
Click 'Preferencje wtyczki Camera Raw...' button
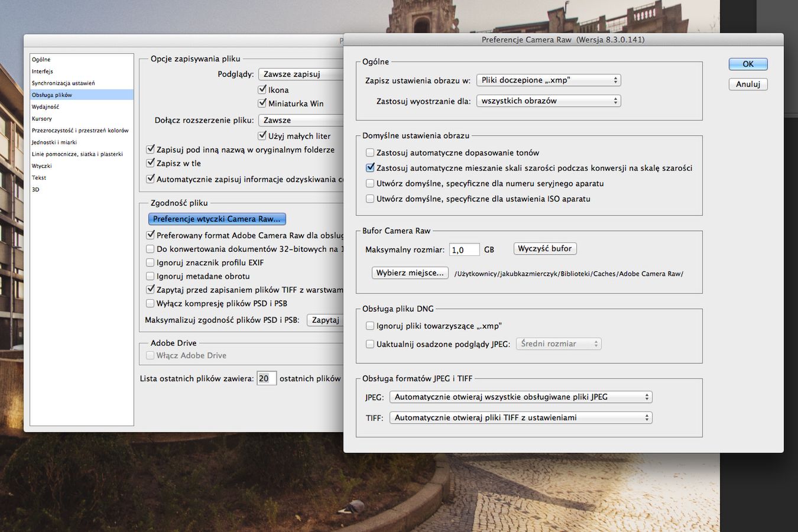pyautogui.click(x=217, y=219)
